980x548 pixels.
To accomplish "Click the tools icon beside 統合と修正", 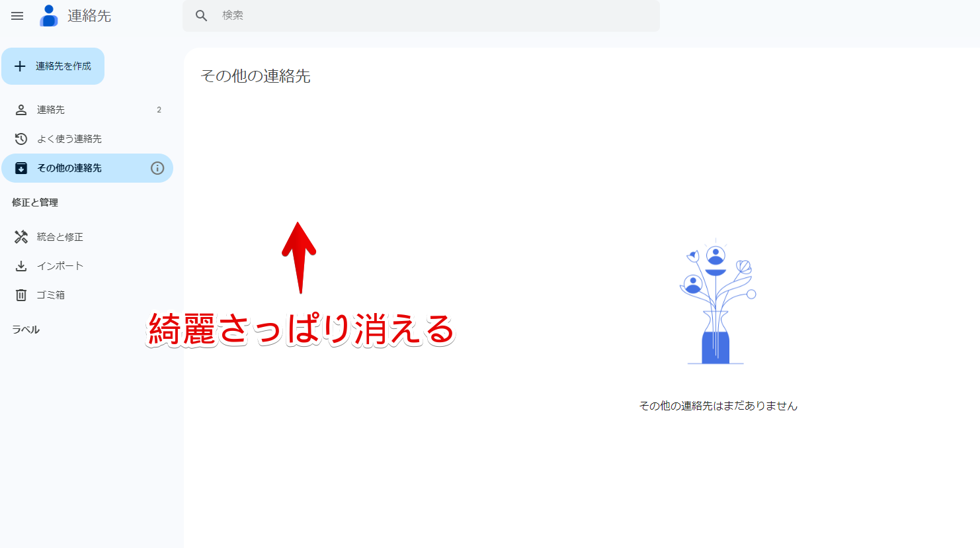I will (x=21, y=237).
